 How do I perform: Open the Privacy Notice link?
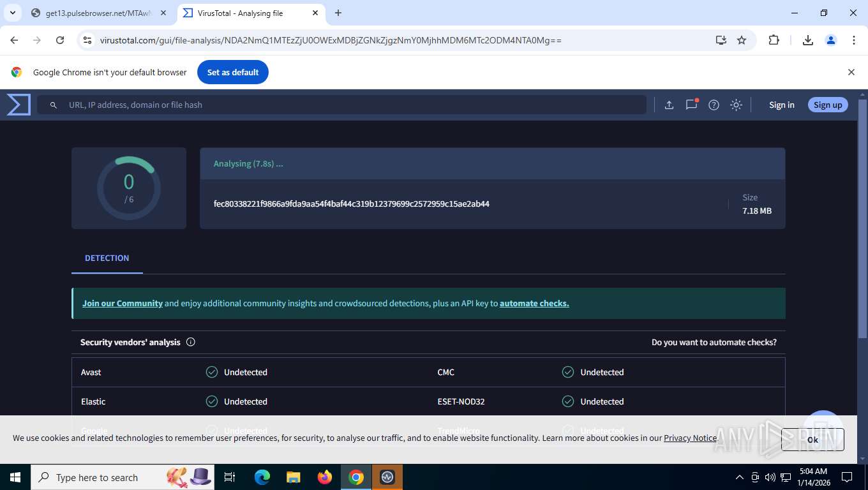690,438
